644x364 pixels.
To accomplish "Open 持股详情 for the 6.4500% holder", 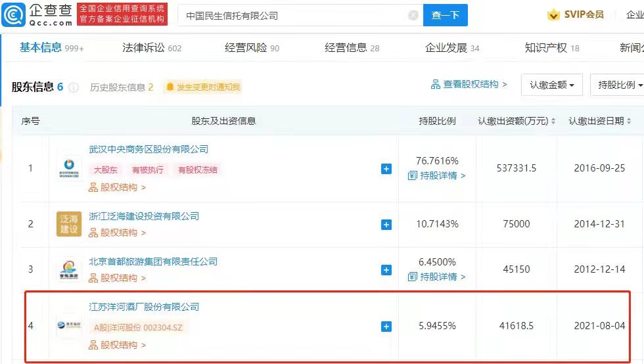I will point(436,277).
